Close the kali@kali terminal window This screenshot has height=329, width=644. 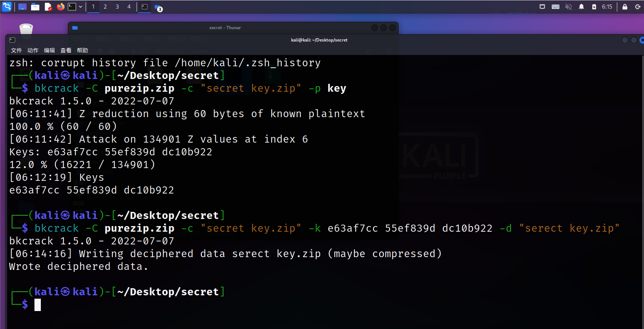(x=642, y=40)
